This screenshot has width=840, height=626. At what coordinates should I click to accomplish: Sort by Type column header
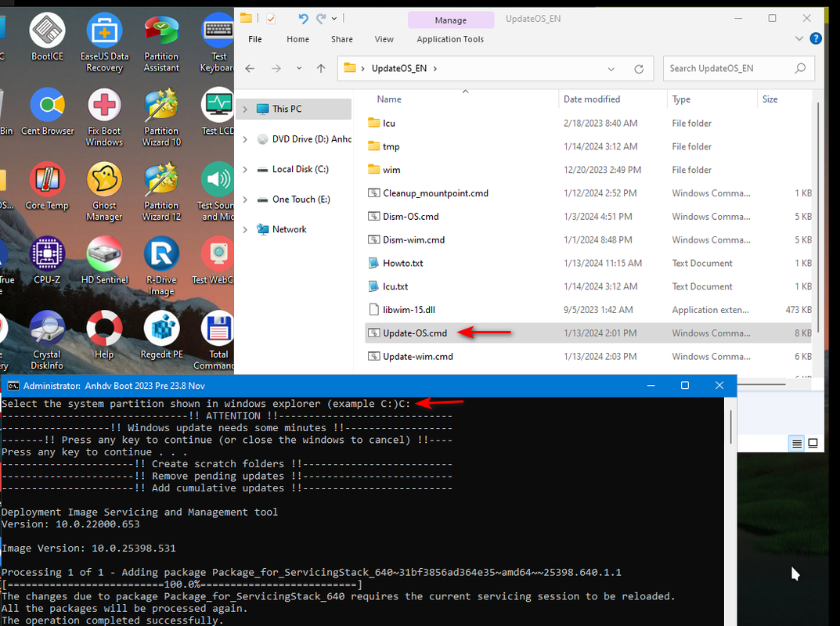pos(681,99)
